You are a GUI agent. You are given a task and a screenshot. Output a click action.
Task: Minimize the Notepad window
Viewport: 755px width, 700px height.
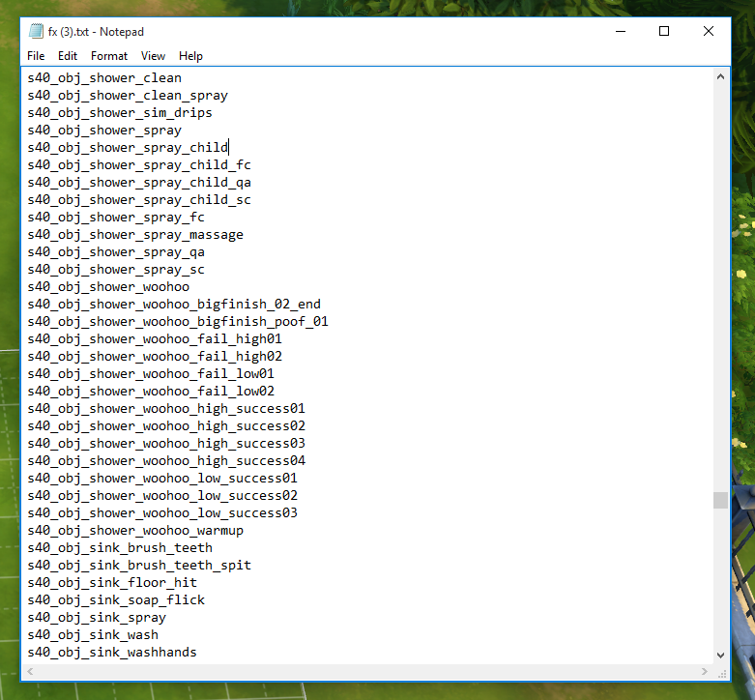(x=621, y=31)
